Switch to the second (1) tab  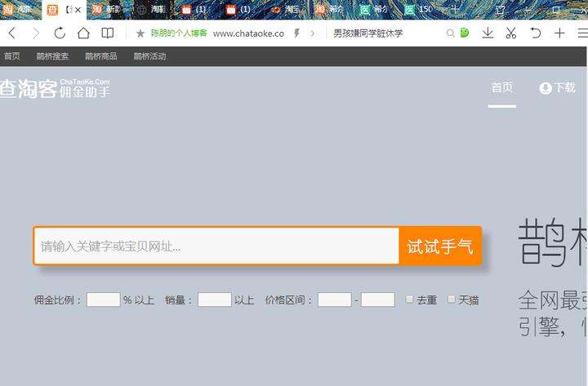click(242, 10)
